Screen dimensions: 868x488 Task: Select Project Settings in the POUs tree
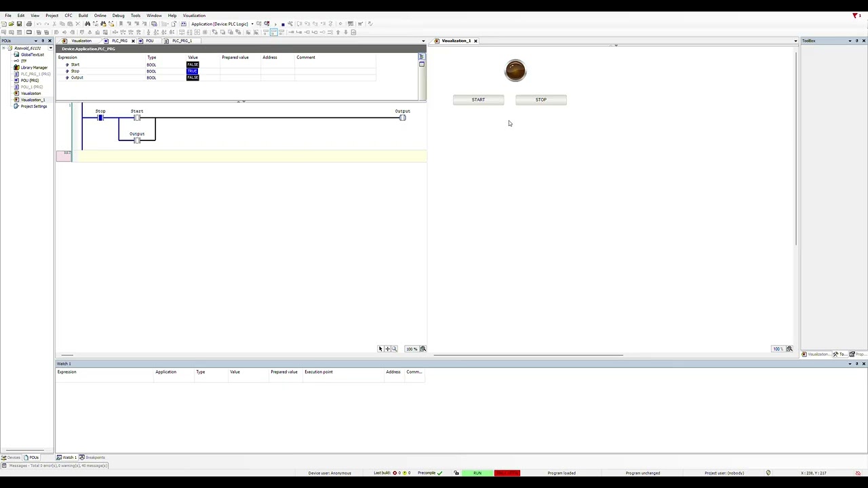point(33,106)
